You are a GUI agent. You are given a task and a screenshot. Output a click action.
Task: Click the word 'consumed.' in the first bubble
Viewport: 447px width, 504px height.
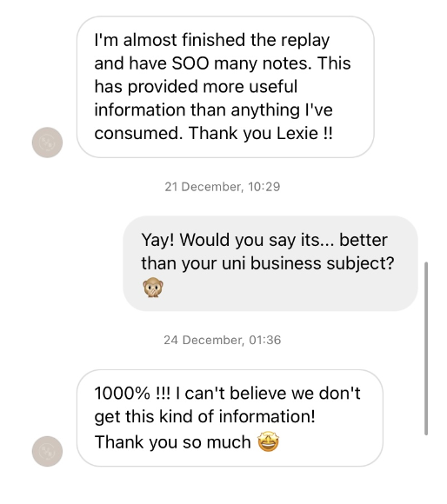(x=138, y=133)
